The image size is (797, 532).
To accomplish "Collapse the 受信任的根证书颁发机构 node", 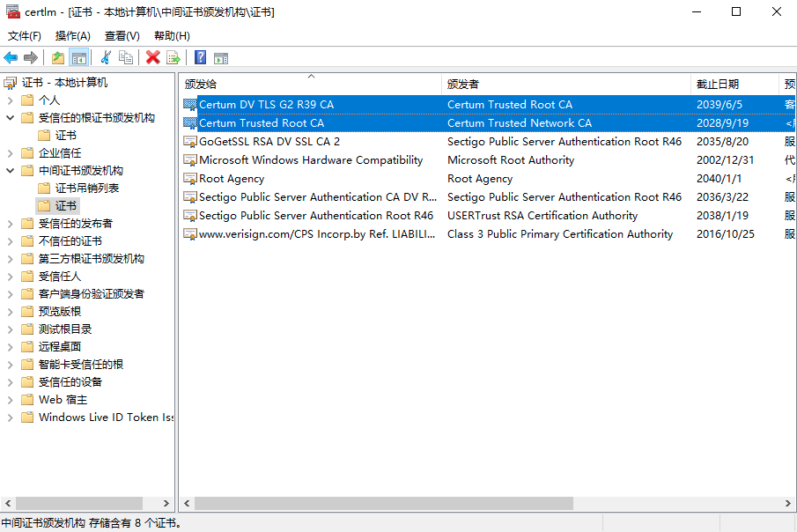I will point(11,118).
